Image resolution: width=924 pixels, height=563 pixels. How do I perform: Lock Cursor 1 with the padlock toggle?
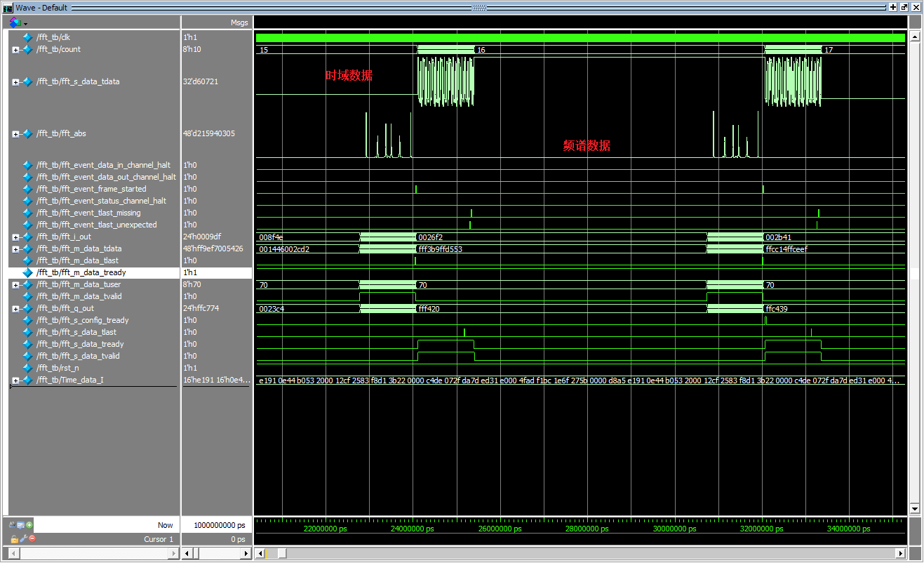[x=13, y=539]
